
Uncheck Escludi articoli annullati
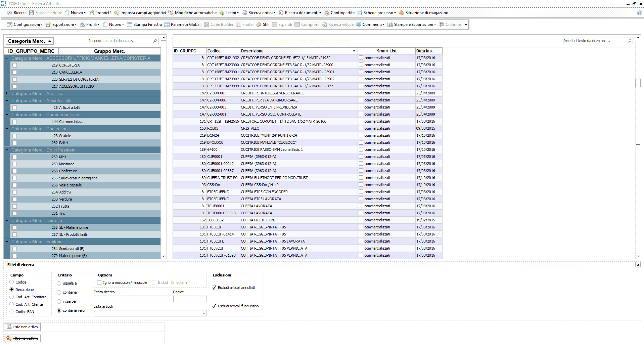pos(214,288)
